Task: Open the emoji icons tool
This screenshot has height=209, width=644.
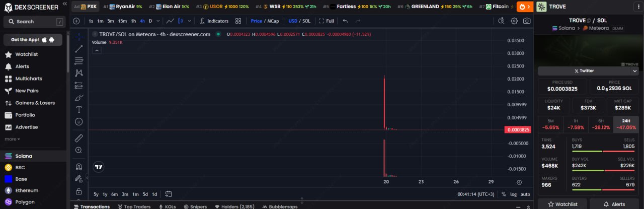Action: point(79,121)
